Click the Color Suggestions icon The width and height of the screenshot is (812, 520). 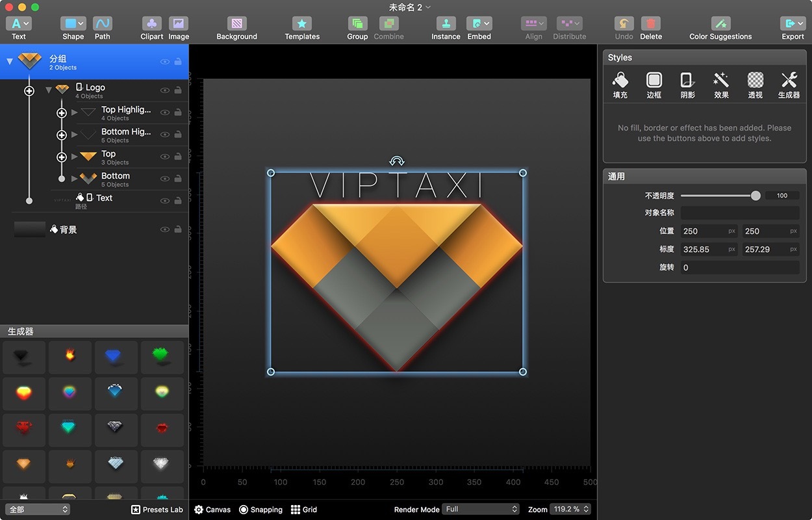[x=720, y=24]
